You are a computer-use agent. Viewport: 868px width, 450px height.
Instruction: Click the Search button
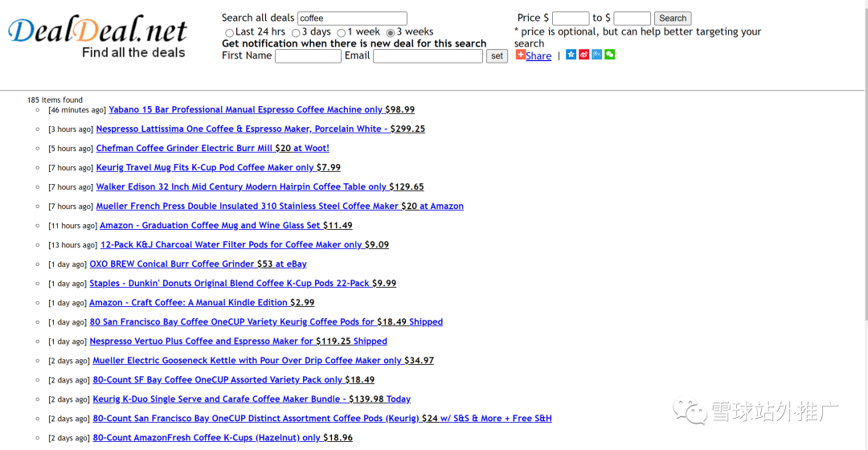coord(673,18)
